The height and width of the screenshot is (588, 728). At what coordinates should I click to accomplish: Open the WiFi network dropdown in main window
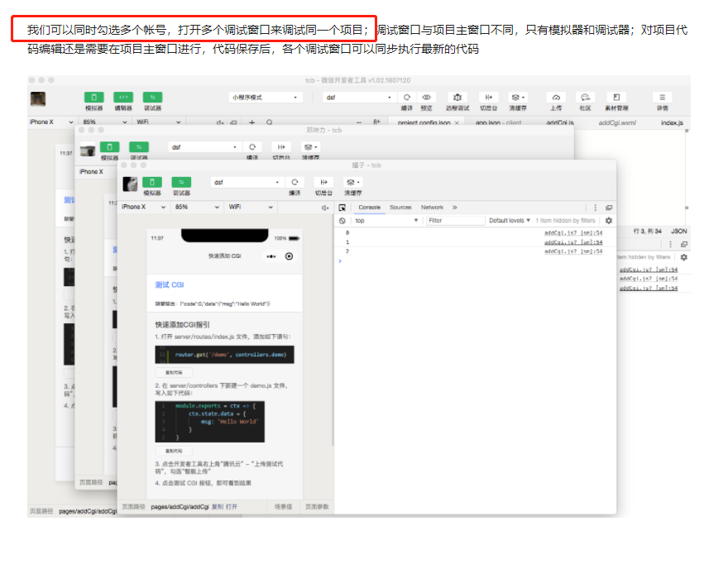coord(158,122)
